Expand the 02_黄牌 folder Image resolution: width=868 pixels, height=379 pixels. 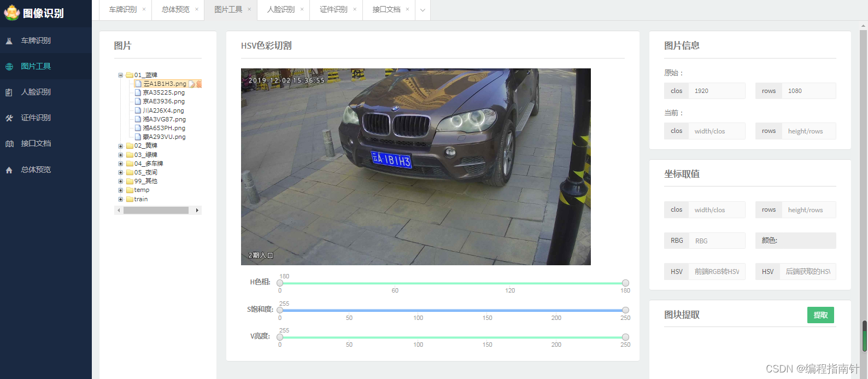tap(120, 145)
